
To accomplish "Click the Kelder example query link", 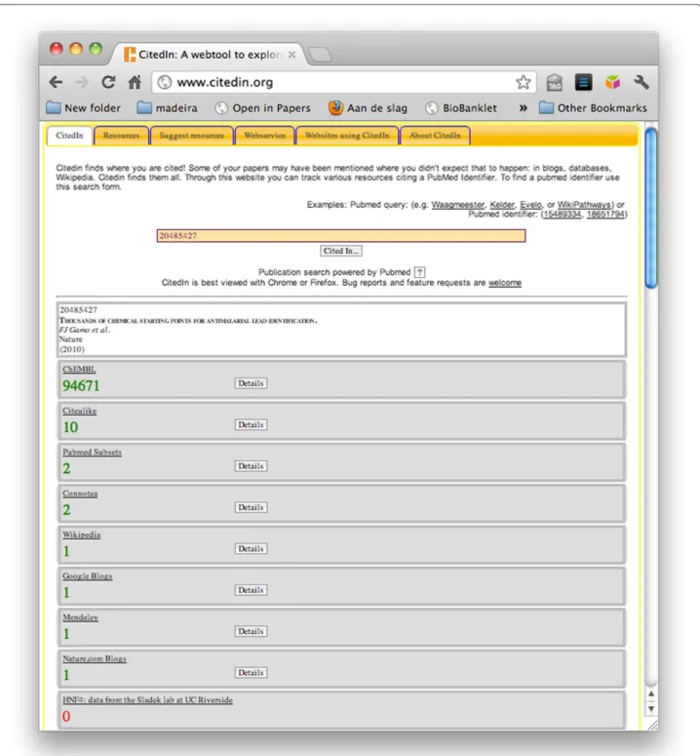I will coord(502,205).
